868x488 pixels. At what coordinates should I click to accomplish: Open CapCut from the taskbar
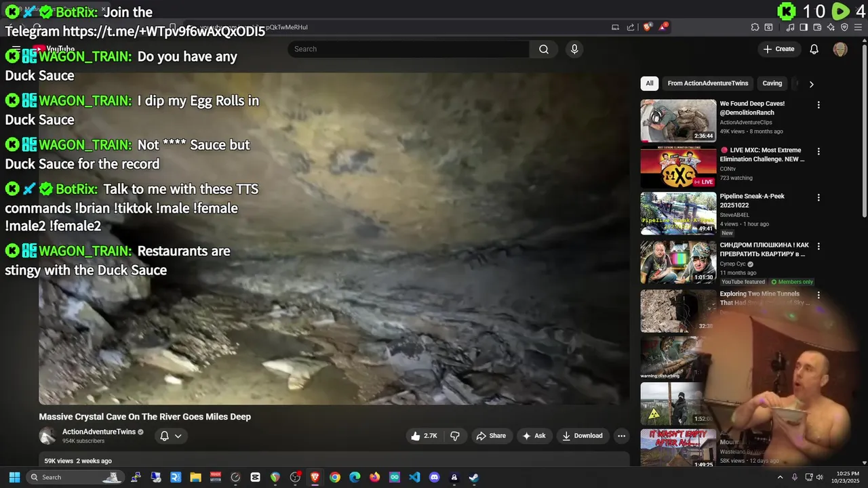click(x=255, y=477)
